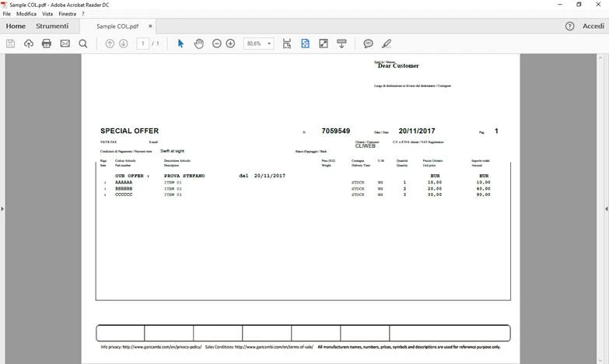This screenshot has height=364, width=609.
Task: Click the fit width scrolling icon
Action: click(287, 44)
